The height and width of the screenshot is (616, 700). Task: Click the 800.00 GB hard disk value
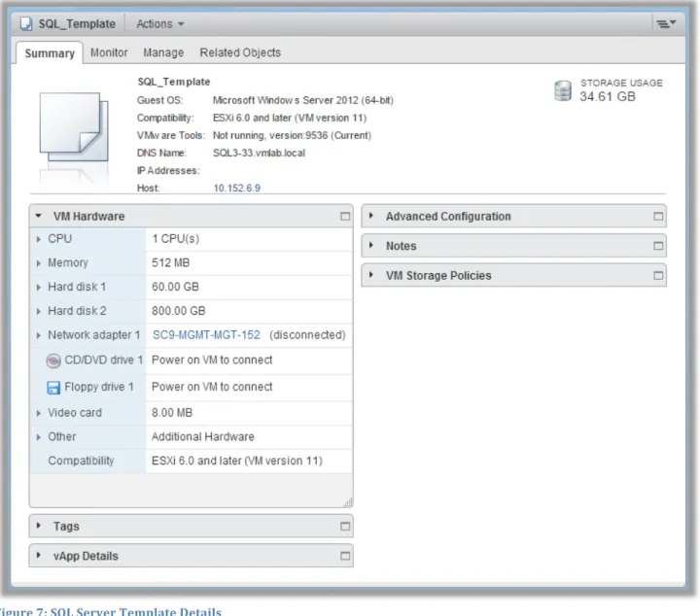[x=179, y=311]
